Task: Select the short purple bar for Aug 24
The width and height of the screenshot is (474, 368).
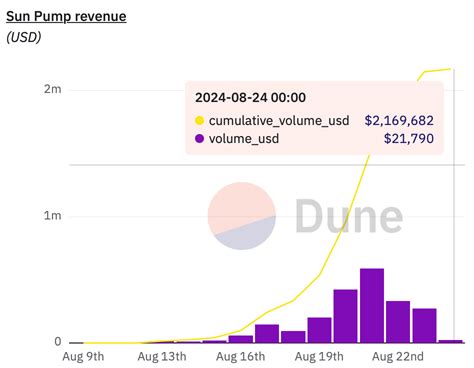Action: coord(451,341)
